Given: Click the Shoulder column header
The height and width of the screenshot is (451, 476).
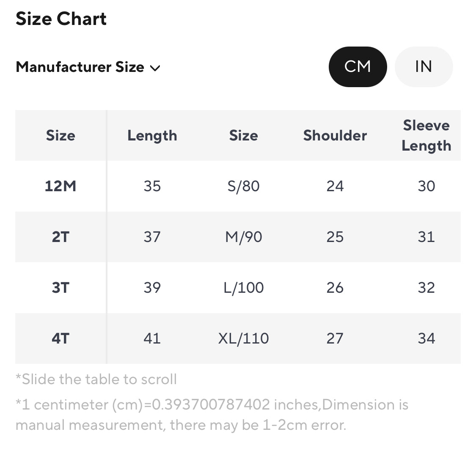Looking at the screenshot, I should [335, 135].
